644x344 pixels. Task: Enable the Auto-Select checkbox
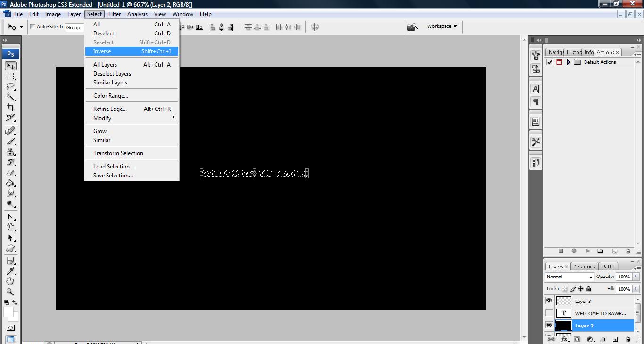point(33,27)
